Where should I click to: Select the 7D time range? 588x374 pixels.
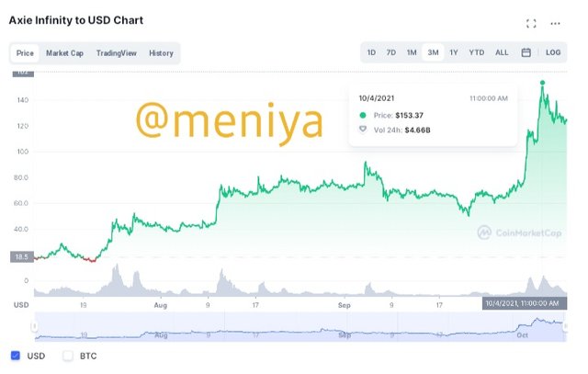[x=391, y=52]
